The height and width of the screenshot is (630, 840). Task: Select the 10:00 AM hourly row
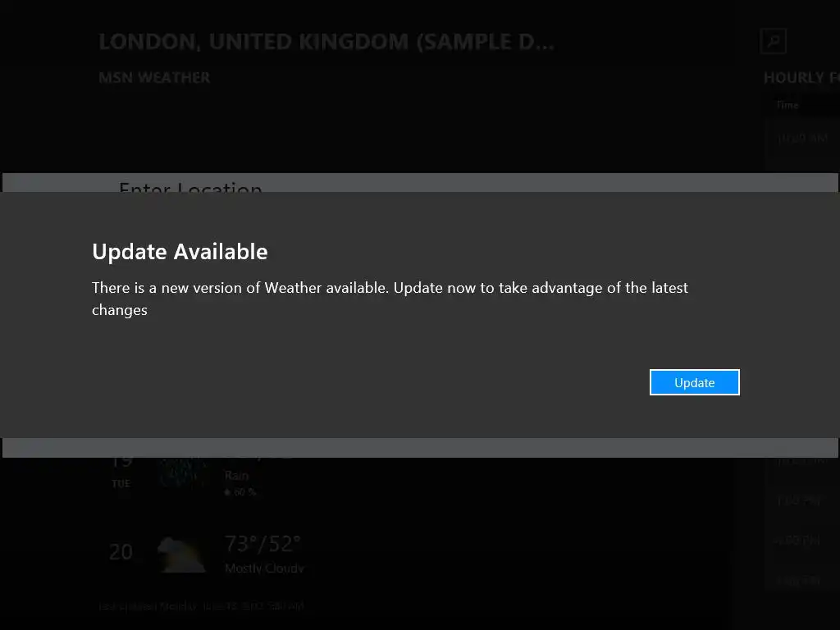click(x=802, y=138)
